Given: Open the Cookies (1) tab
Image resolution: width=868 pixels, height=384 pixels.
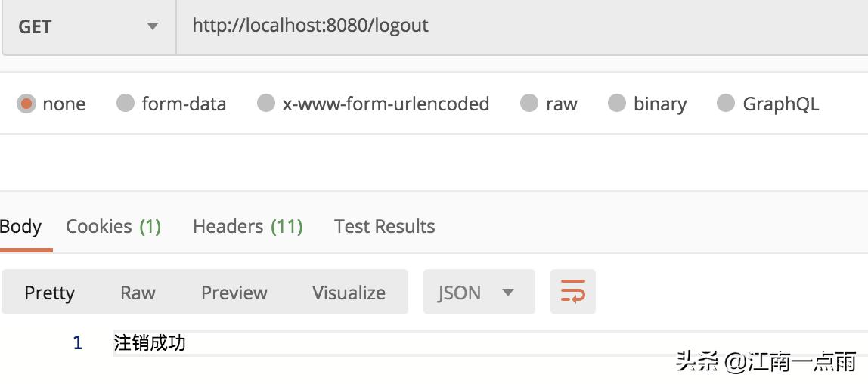Looking at the screenshot, I should pyautogui.click(x=113, y=226).
